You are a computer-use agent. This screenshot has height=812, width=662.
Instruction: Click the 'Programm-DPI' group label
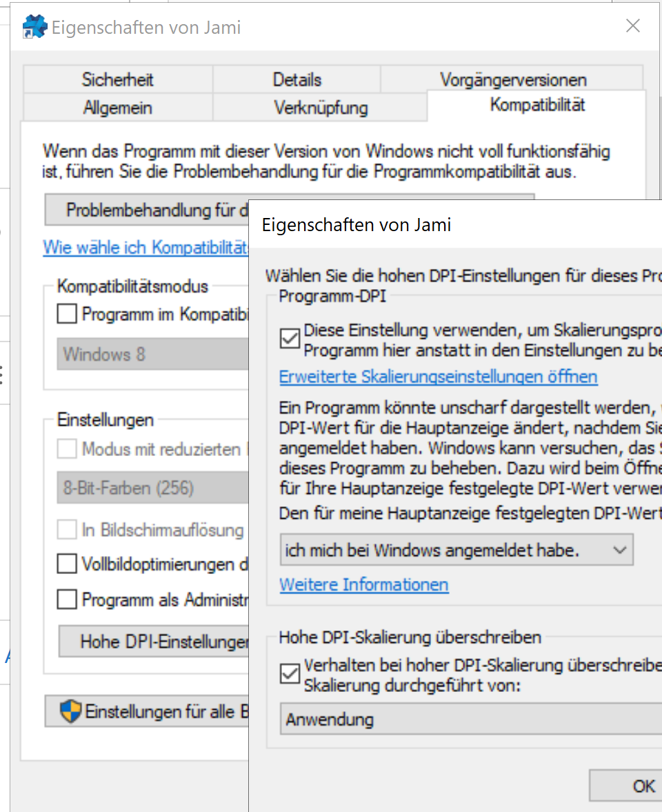coord(332,296)
